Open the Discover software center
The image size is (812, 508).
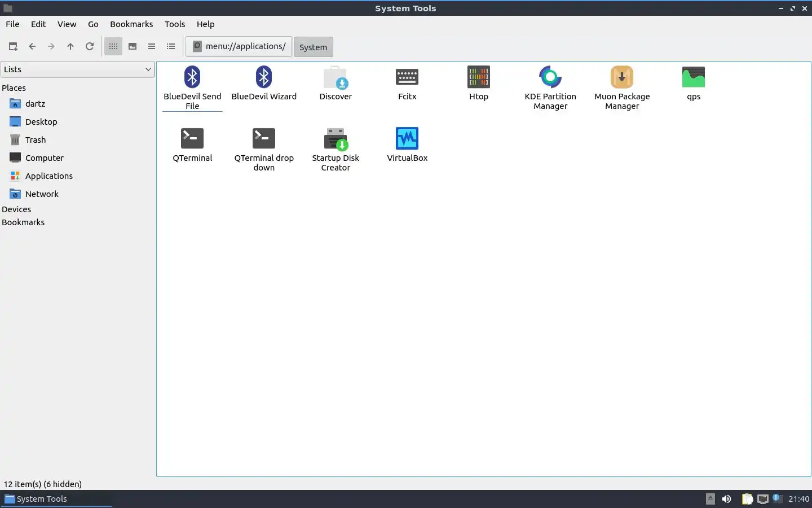336,83
